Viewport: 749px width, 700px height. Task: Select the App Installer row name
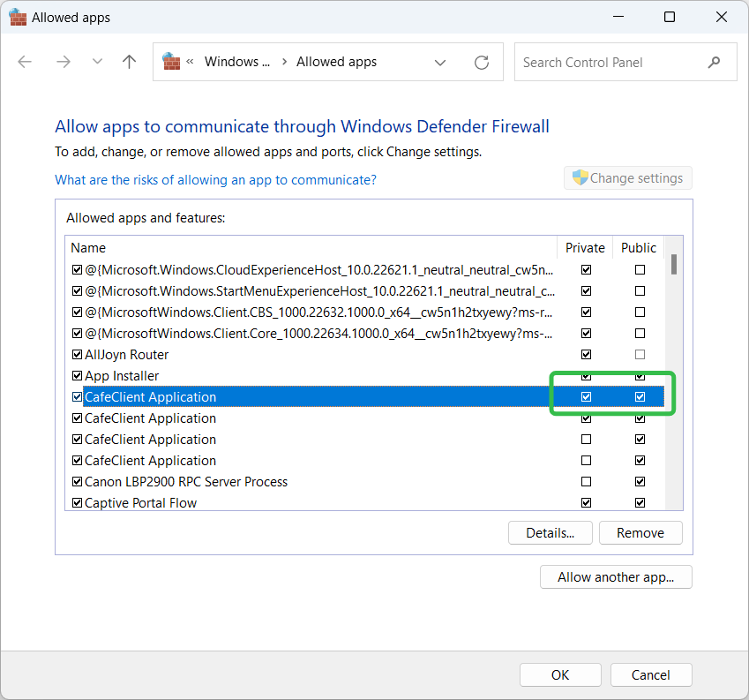(x=122, y=376)
